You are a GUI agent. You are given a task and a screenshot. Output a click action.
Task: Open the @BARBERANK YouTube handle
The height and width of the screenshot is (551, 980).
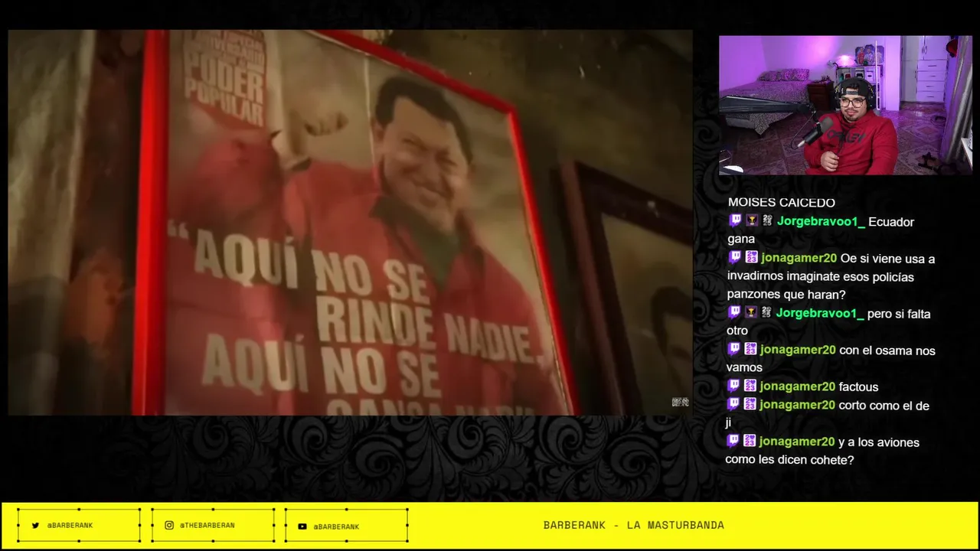point(336,527)
